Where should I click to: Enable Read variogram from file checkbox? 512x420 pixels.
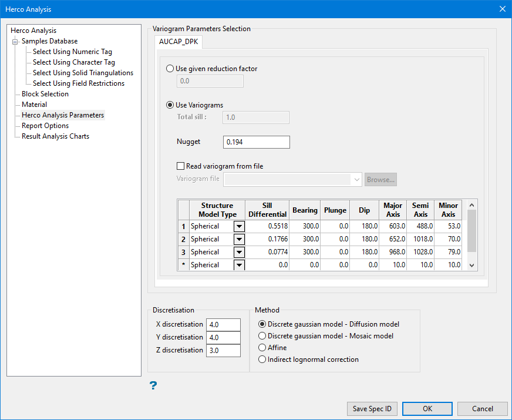click(x=181, y=166)
